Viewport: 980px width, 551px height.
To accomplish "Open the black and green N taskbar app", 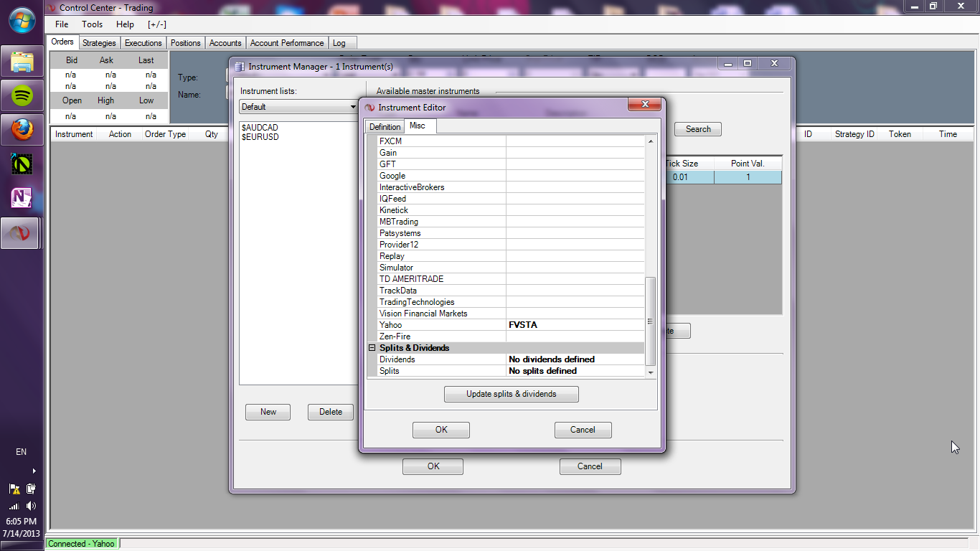I will click(22, 164).
